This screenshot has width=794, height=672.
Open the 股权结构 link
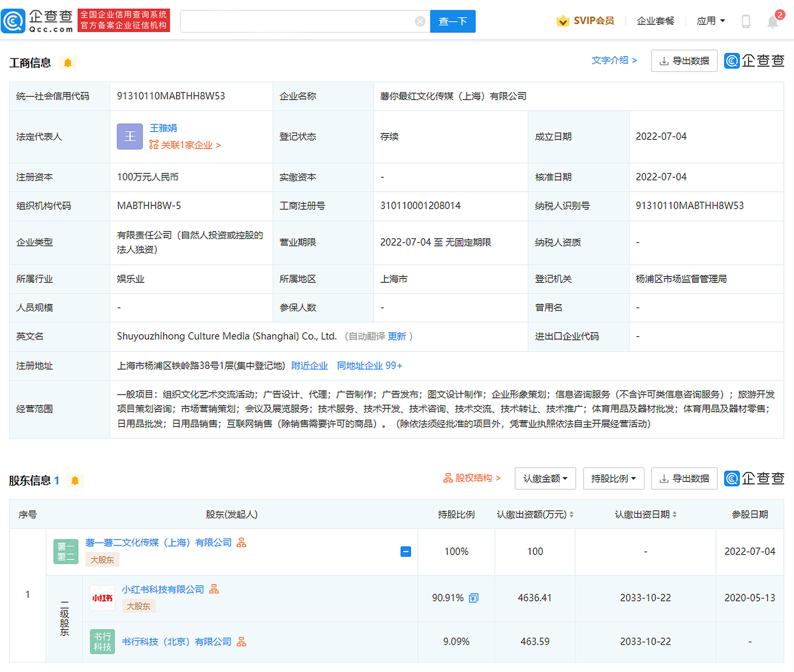(472, 478)
